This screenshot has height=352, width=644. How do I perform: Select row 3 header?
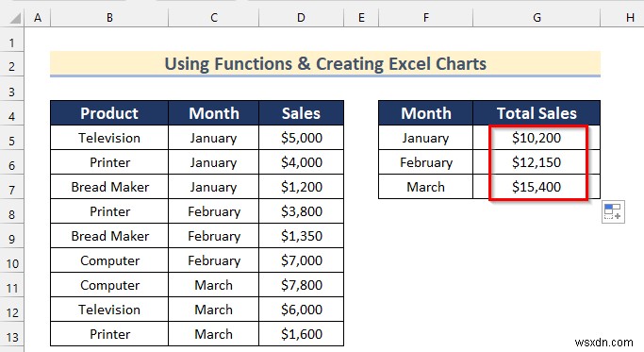(x=12, y=89)
